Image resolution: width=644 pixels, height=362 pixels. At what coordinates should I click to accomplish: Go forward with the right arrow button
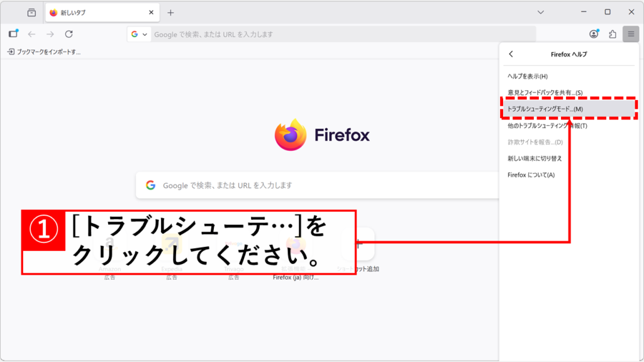point(50,34)
